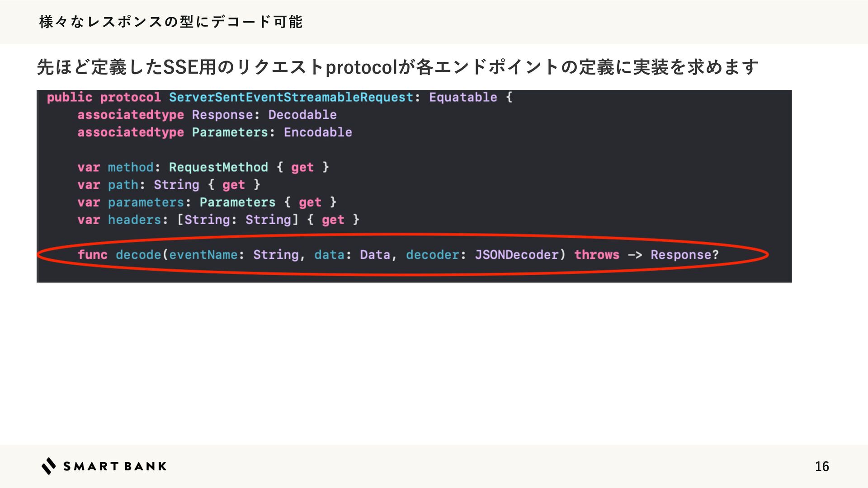Click the ServerSentEventStreamableRequest protocol name

click(x=291, y=97)
